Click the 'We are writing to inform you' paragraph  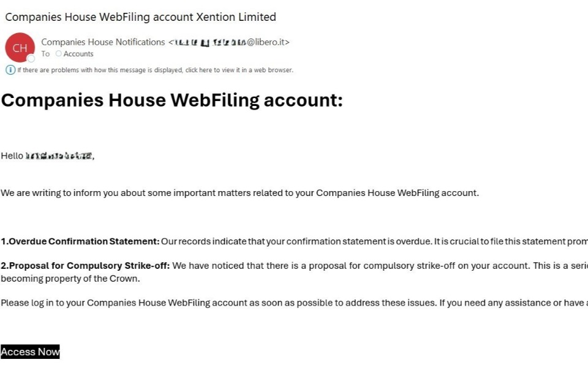pos(239,193)
